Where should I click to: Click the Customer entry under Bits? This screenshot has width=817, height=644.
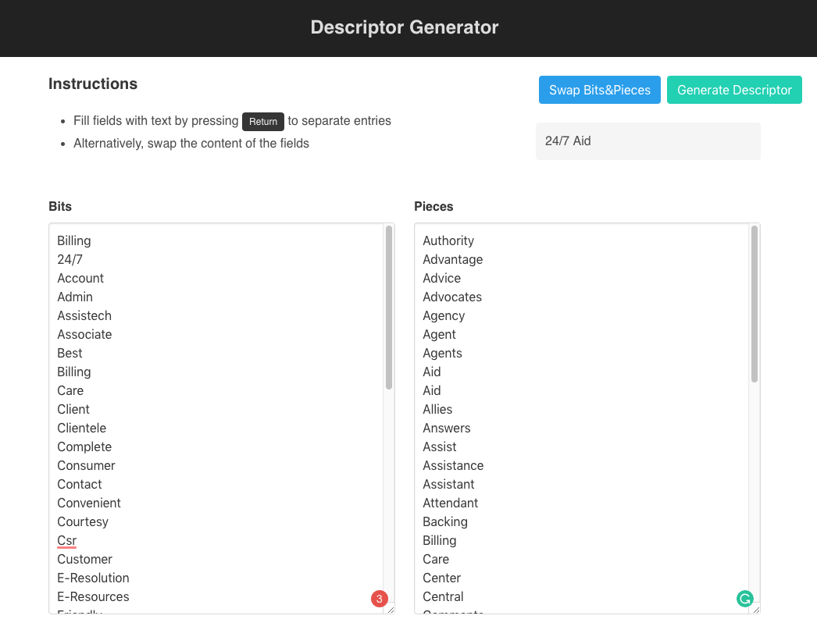[x=84, y=559]
